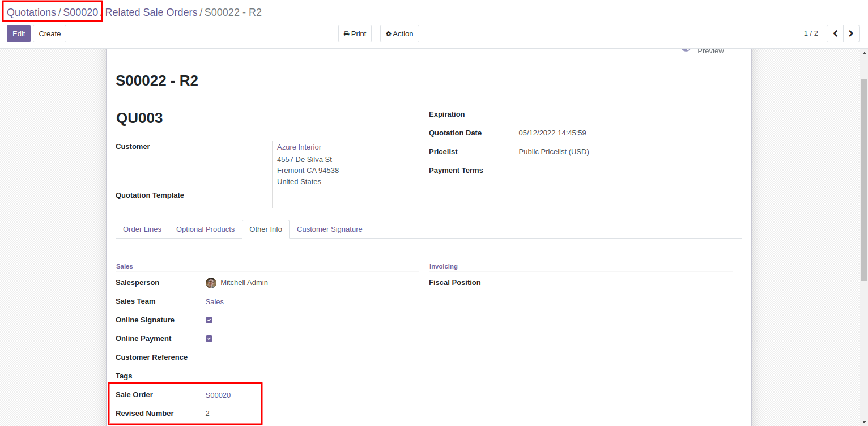Click the Edit button

click(19, 33)
